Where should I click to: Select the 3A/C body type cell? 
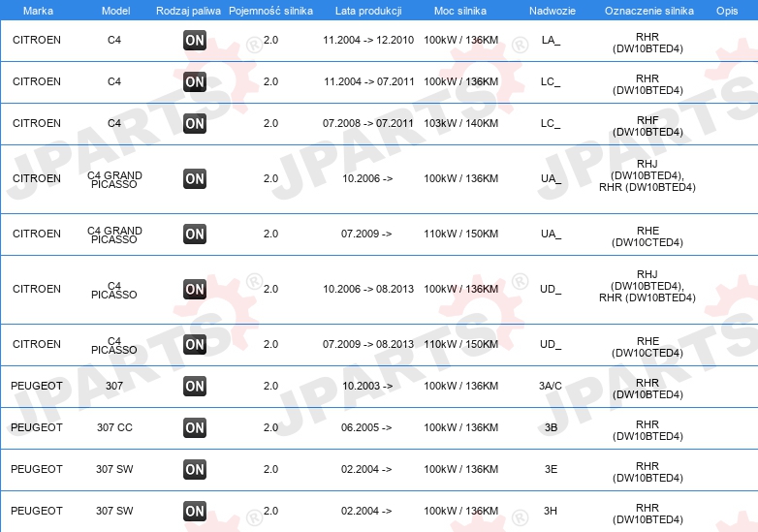tap(551, 386)
